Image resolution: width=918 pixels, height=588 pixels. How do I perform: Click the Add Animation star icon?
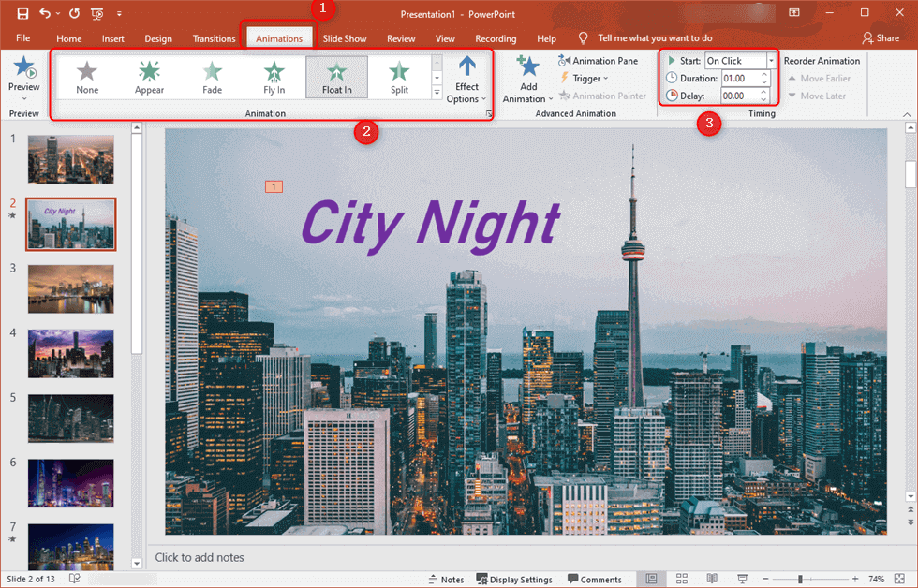[x=527, y=66]
